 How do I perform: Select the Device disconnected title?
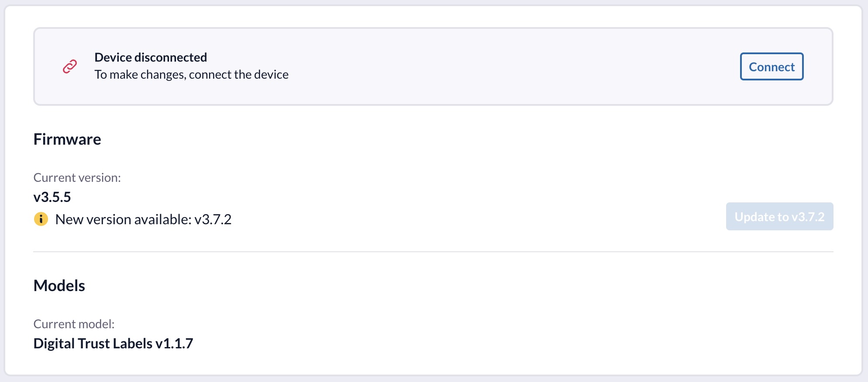tap(151, 57)
